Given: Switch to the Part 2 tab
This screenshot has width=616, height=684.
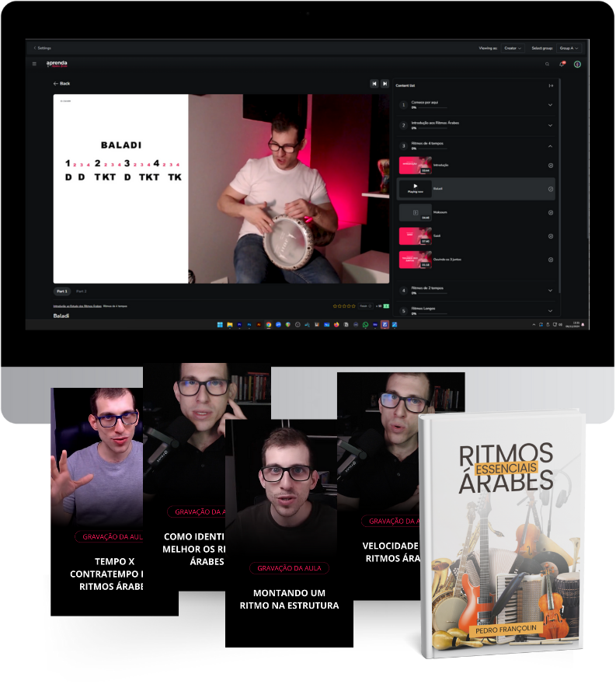Looking at the screenshot, I should coord(81,291).
